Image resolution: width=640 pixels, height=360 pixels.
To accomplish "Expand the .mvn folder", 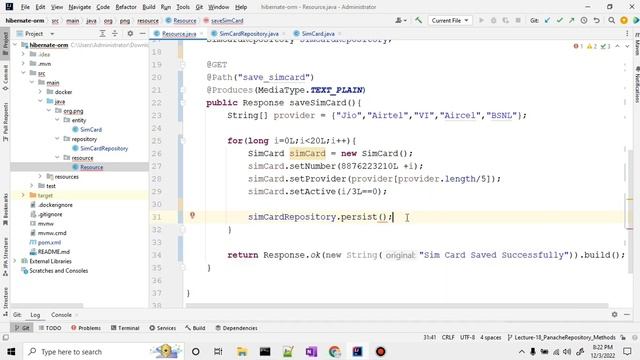I will coord(23,64).
